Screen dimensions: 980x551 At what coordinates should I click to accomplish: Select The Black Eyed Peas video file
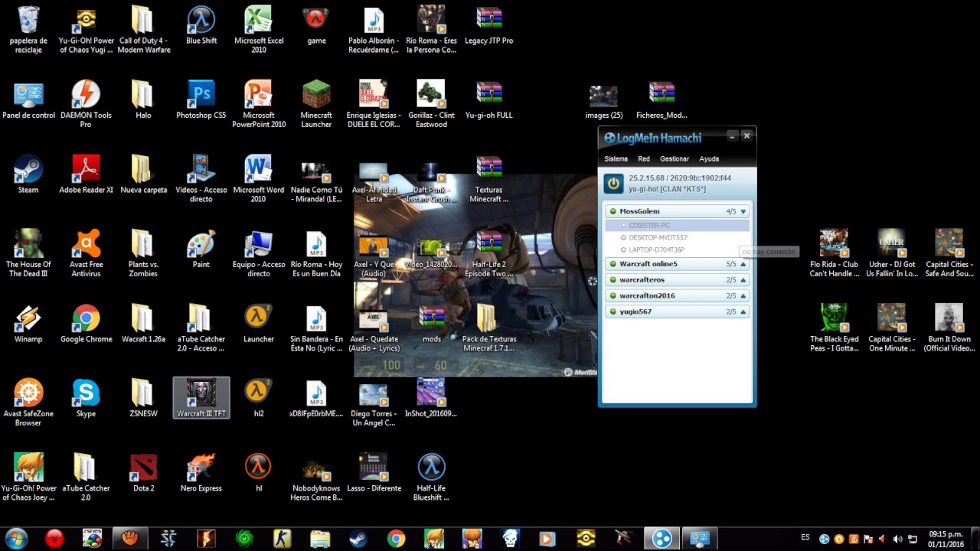point(835,328)
